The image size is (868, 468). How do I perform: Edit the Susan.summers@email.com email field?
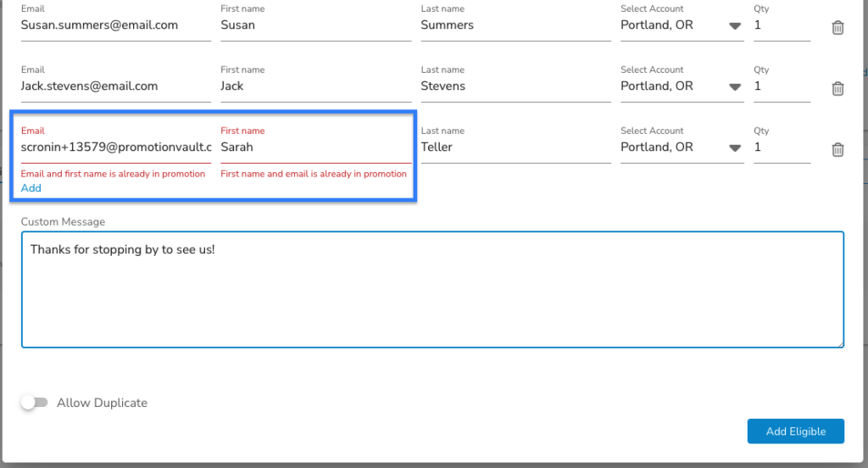116,25
